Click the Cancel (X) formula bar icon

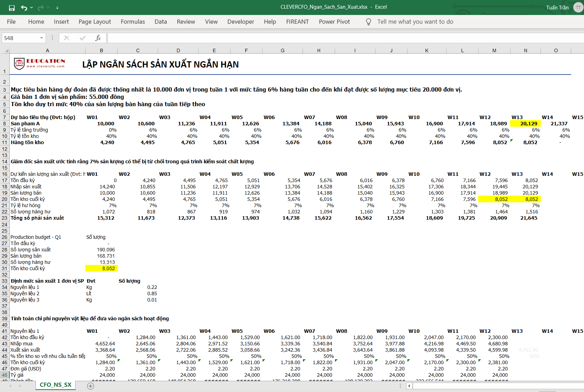coord(67,38)
